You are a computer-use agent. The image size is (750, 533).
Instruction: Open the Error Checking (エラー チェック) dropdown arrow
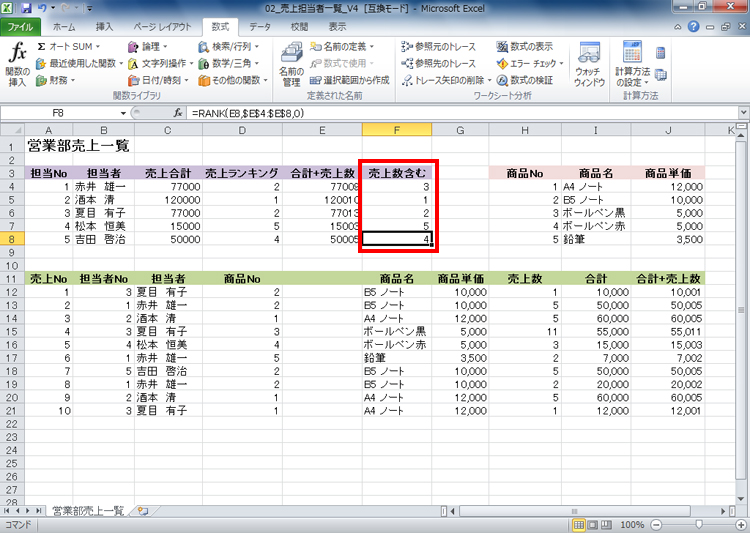(x=562, y=63)
